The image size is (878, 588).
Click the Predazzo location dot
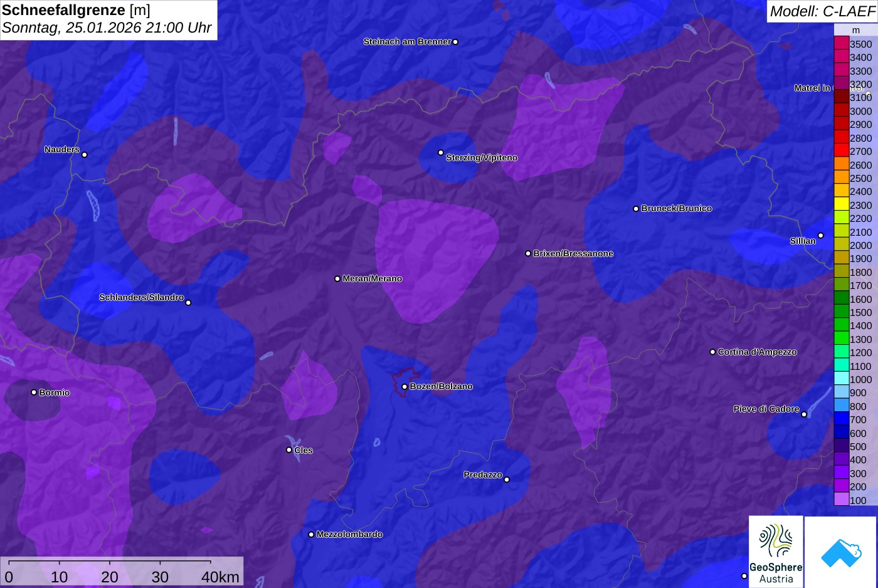point(507,480)
